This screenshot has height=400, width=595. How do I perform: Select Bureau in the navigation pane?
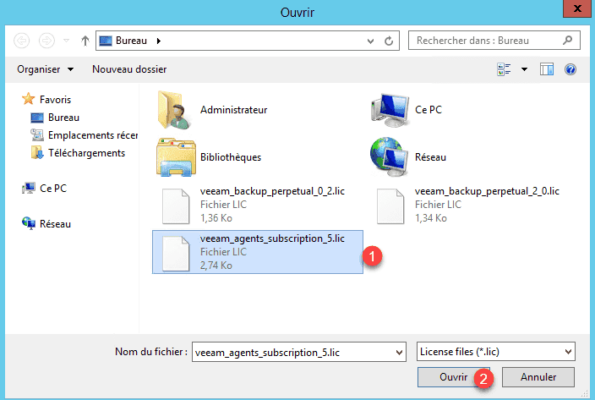55,118
